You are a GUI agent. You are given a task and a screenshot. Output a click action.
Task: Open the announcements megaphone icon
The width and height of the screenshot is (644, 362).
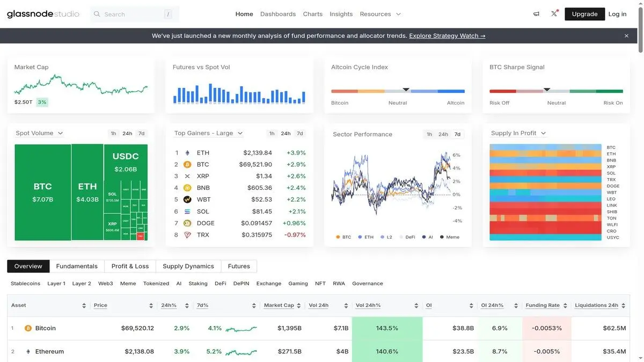536,14
